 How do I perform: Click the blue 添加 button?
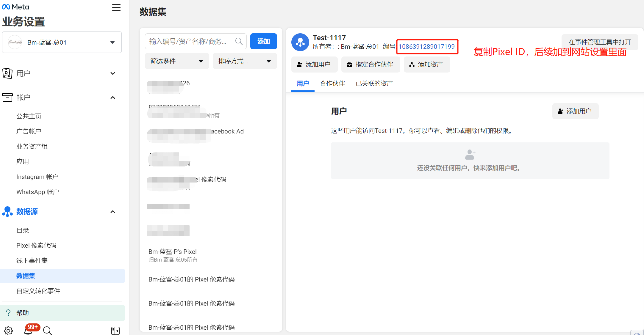[264, 41]
